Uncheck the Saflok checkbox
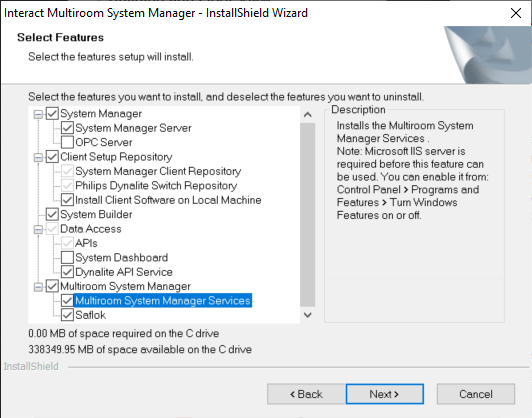The width and height of the screenshot is (532, 418). 67,315
